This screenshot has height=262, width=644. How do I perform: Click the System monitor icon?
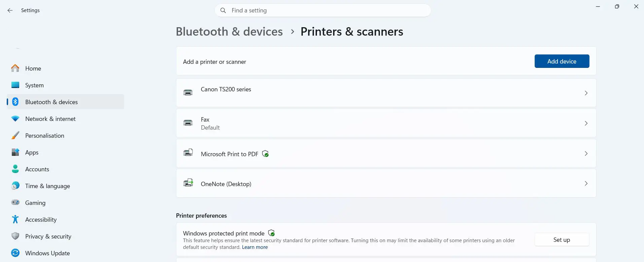pyautogui.click(x=15, y=85)
